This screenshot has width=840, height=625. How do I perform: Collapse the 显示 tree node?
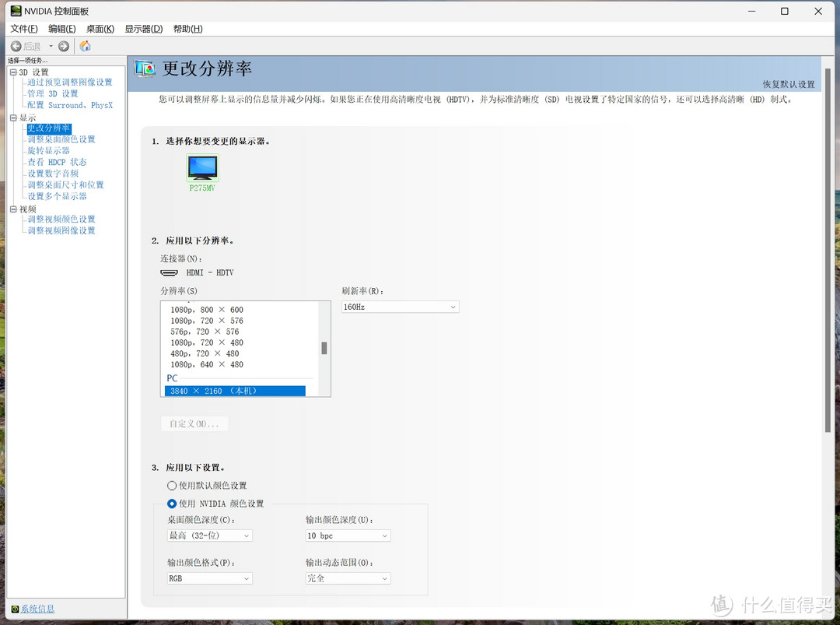pos(13,118)
